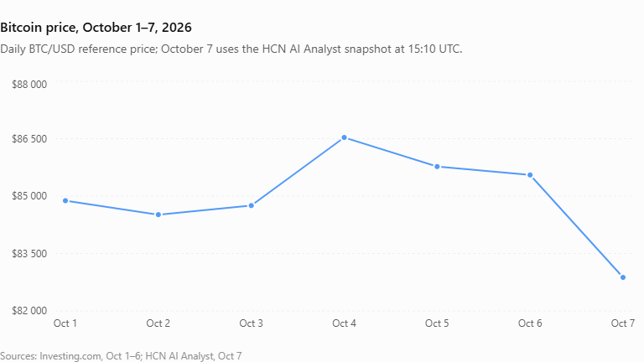644x362 pixels.
Task: Select the Oct 2 data point marker
Action: tap(158, 215)
